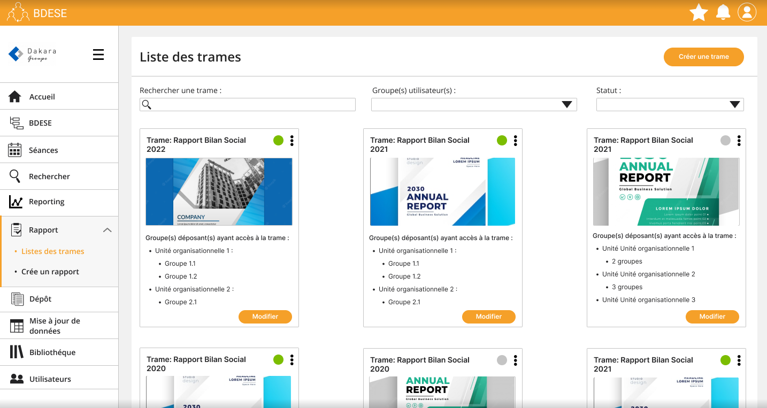The image size is (767, 408).
Task: Collapse the Rapport sidebar section
Action: (107, 230)
